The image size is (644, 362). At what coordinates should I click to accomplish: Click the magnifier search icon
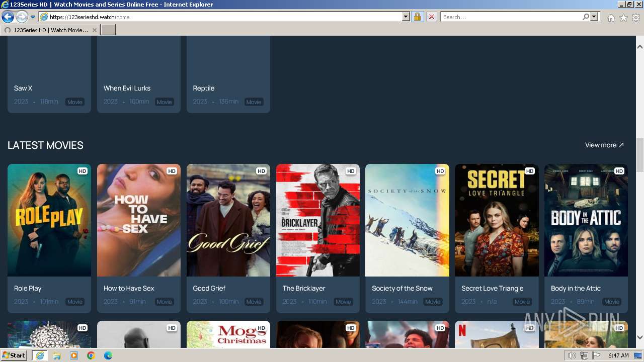click(586, 17)
